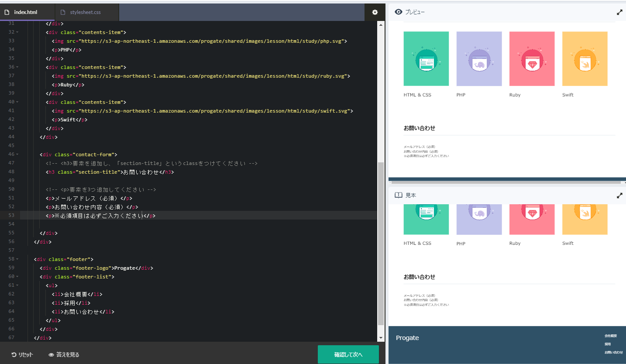
Task: Click the editor scroll up arrow
Action: pyautogui.click(x=381, y=24)
